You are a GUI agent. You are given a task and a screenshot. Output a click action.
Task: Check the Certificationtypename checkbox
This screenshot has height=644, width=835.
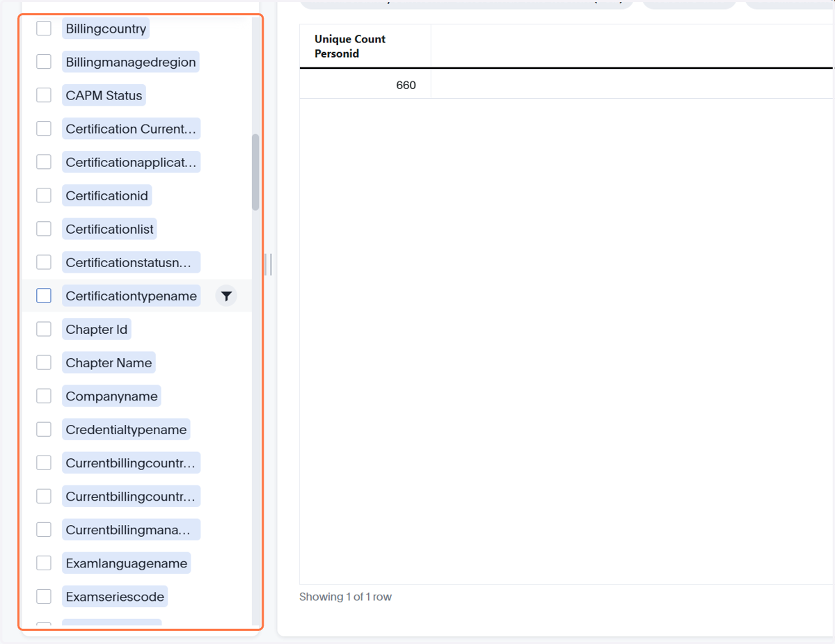click(44, 296)
